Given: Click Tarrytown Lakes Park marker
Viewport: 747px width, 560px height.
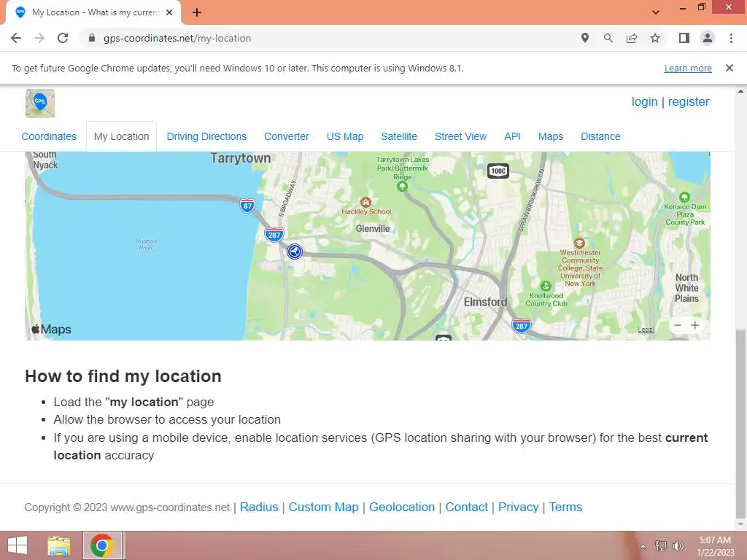Looking at the screenshot, I should click(x=402, y=186).
